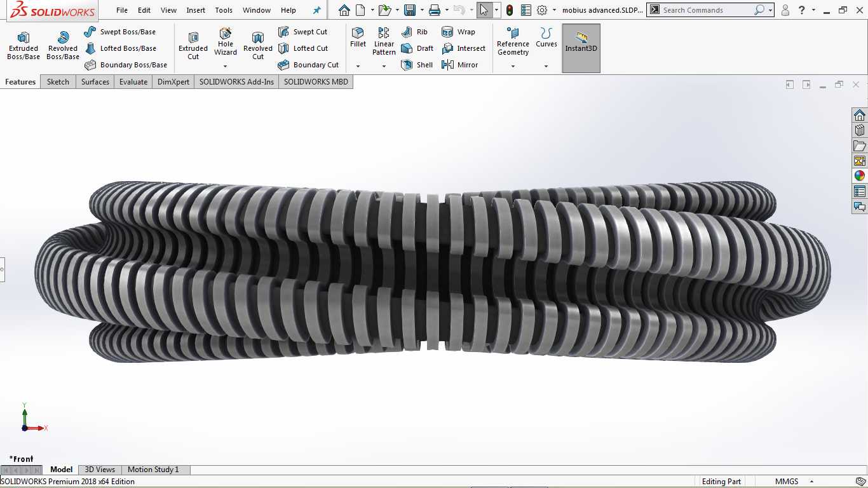868x488 pixels.
Task: Click the Revolved Boss/Base tool
Action: click(x=63, y=46)
